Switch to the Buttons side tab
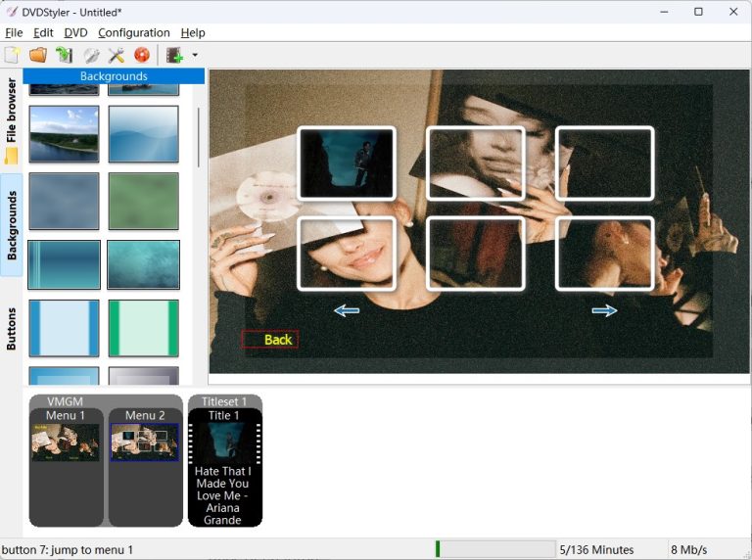The image size is (752, 560). [x=11, y=329]
